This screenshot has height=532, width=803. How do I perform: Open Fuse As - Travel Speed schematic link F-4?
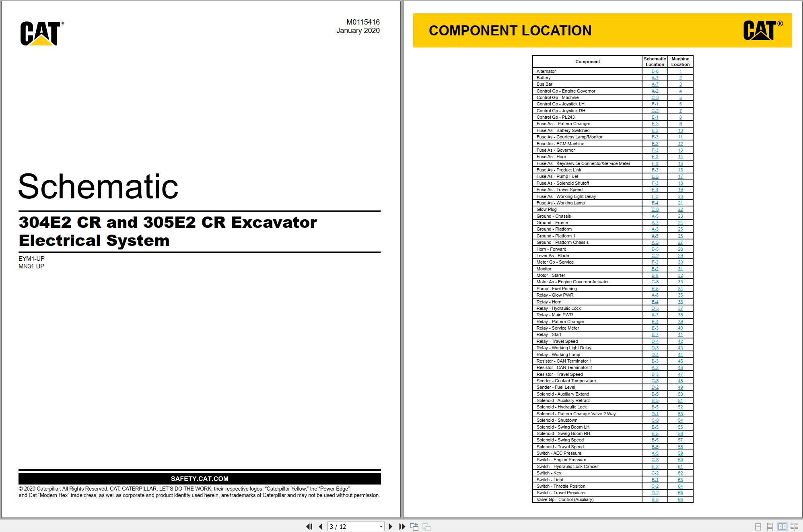pyautogui.click(x=655, y=190)
